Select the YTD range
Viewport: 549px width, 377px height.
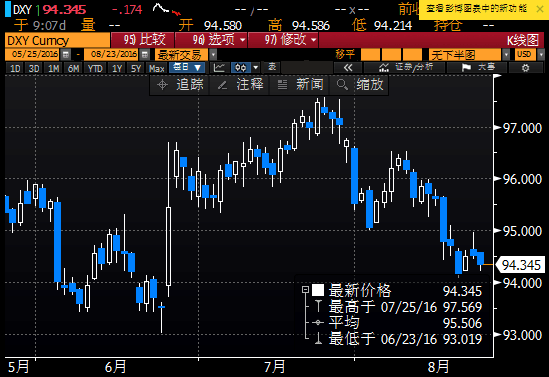(95, 68)
